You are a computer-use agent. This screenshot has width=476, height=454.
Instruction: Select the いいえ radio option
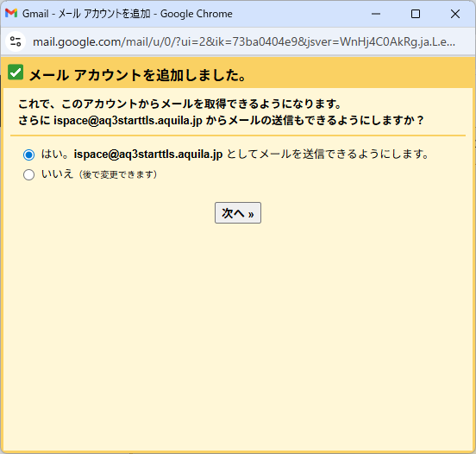click(28, 174)
